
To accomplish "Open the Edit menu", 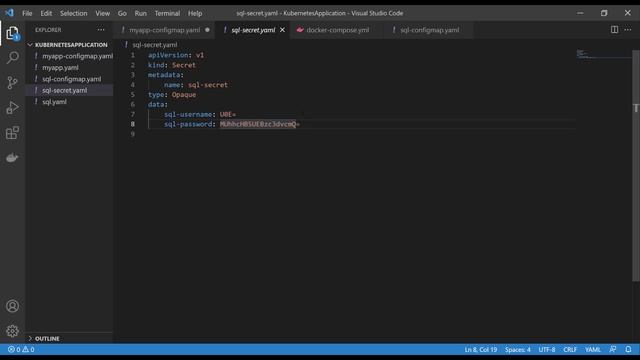I will coord(46,13).
